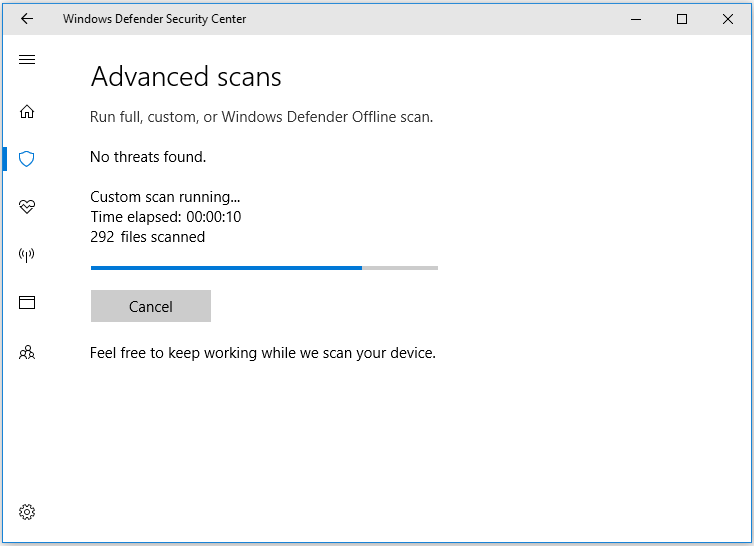The height and width of the screenshot is (546, 754).
Task: Maximize the Security Center window
Action: 681,19
